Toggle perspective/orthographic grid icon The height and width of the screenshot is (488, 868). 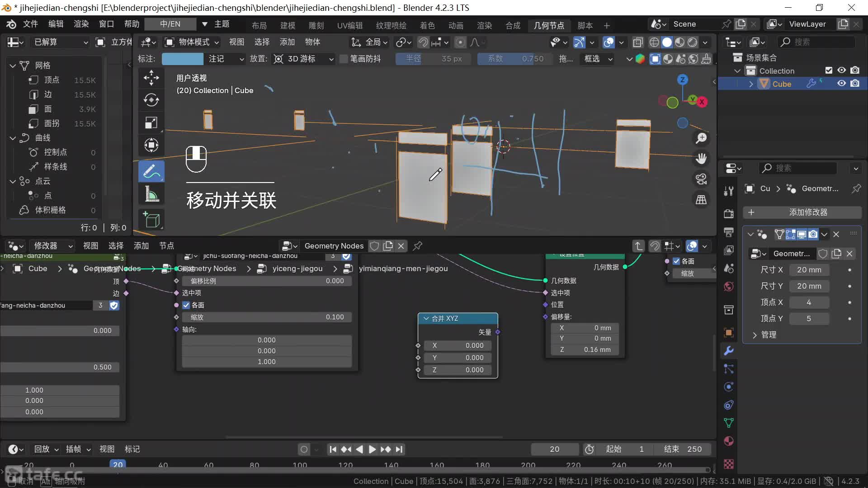[701, 200]
